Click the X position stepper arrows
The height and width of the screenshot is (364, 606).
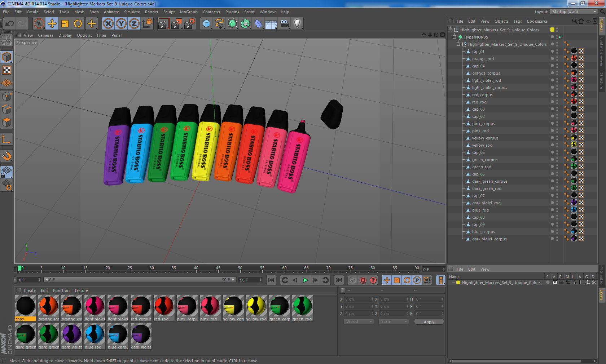pos(372,299)
